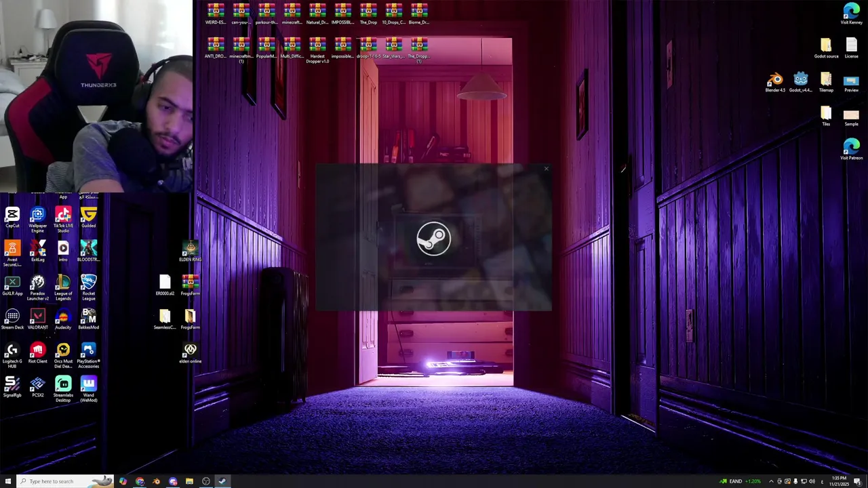868x488 pixels.
Task: Select the intro video file
Action: point(63,252)
